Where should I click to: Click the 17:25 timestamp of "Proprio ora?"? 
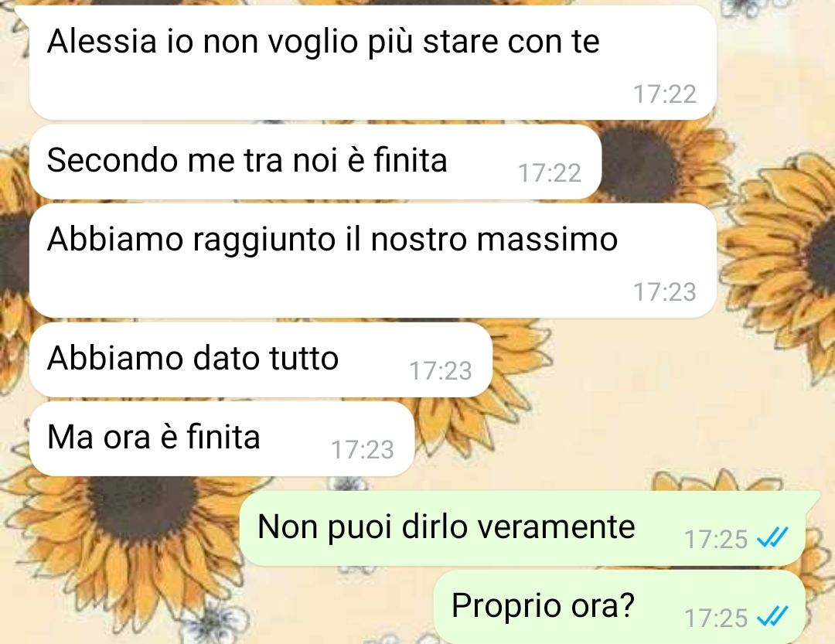pyautogui.click(x=716, y=618)
